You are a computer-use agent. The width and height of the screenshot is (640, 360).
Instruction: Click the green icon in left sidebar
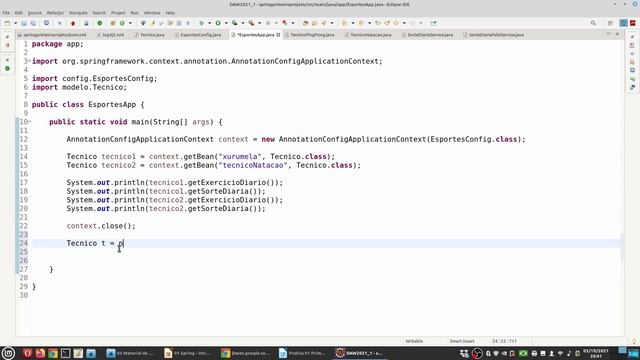coord(7,69)
